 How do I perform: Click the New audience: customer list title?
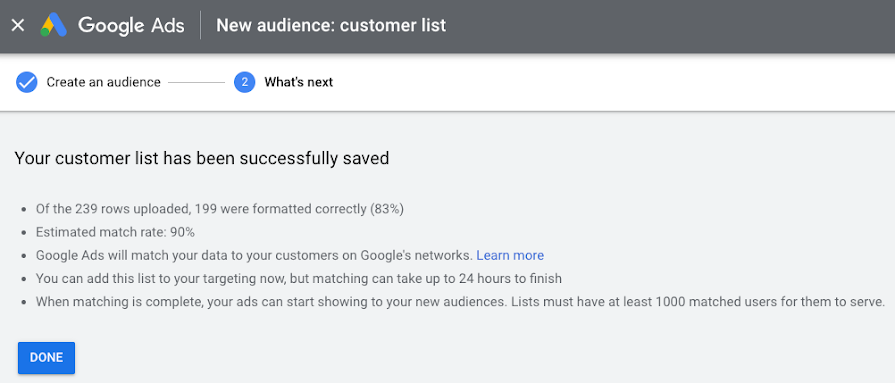(331, 26)
